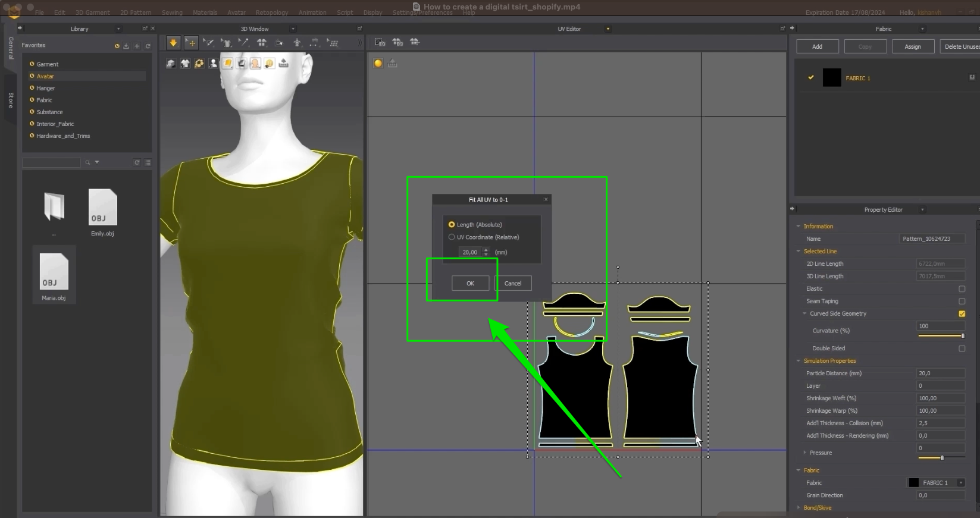Select the pin needle tool in 3D toolbar
Viewport: 980px width, 518px height.
pos(244,42)
